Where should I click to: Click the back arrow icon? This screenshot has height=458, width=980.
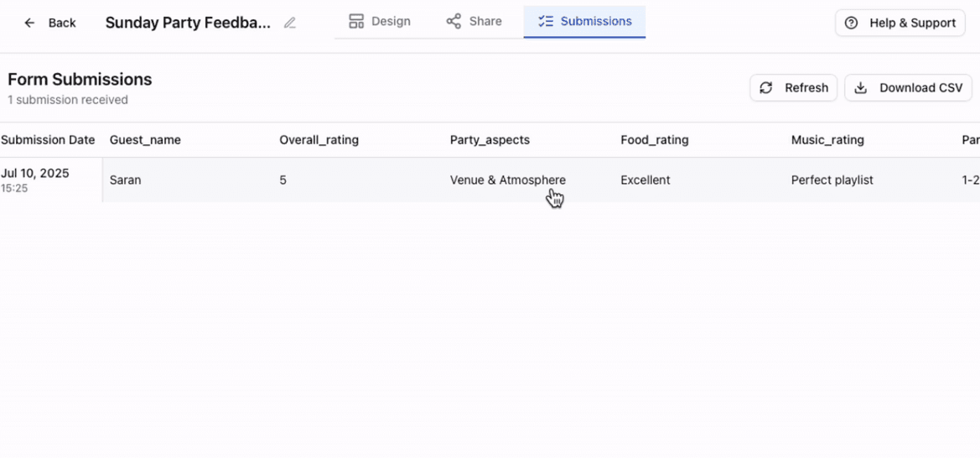pyautogui.click(x=29, y=23)
